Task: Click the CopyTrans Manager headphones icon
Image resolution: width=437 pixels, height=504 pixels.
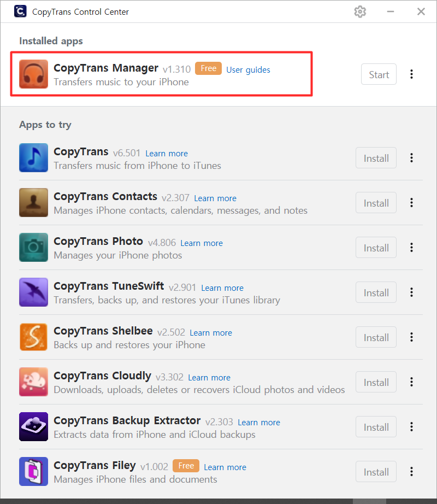Action: (x=33, y=74)
